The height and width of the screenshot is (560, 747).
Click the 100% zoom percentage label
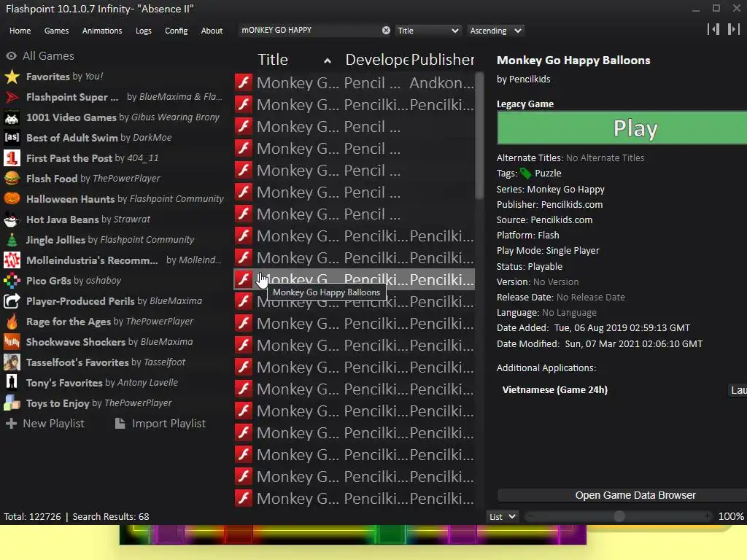tap(731, 517)
